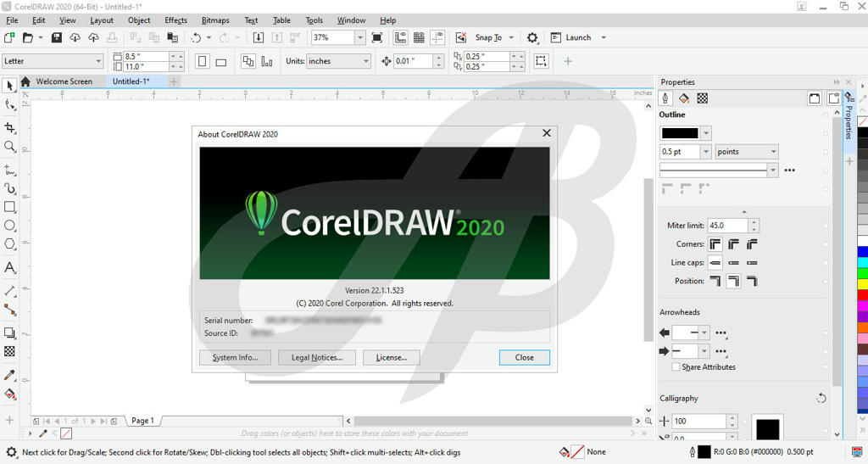This screenshot has width=868, height=464.
Task: Select beveled corners option
Action: [752, 244]
